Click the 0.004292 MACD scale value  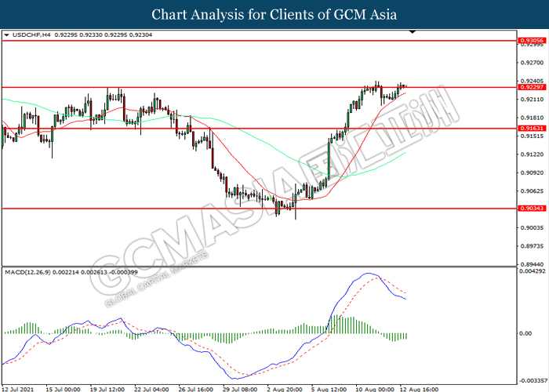point(531,272)
